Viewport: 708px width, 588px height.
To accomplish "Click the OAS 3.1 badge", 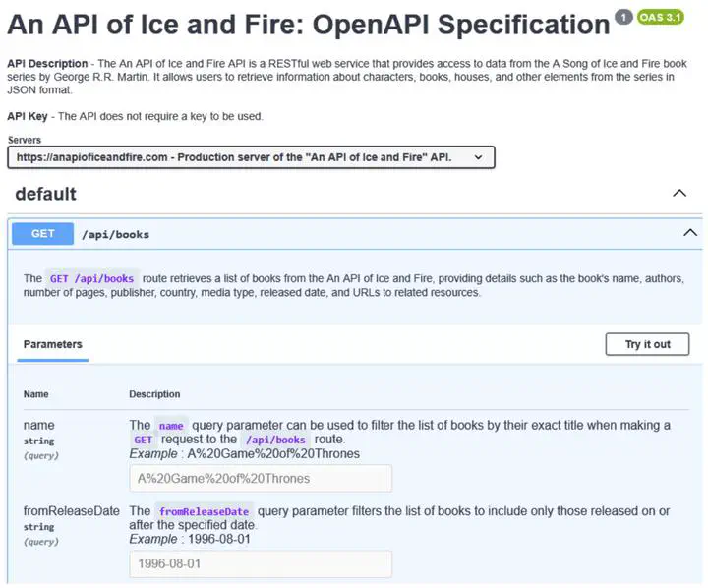I will tap(660, 17).
